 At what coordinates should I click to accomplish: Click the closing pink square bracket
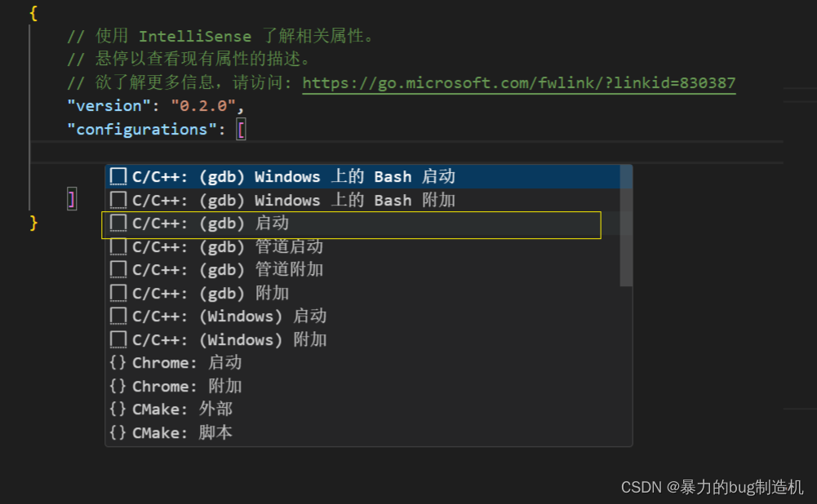pyautogui.click(x=72, y=200)
